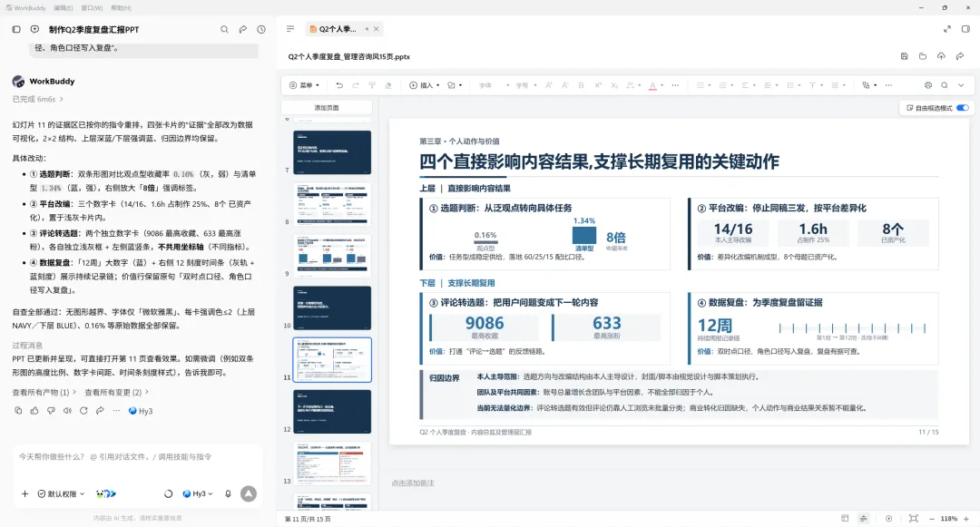Zoom in with the plus button
This screenshot has width=980, height=527.
point(966,519)
